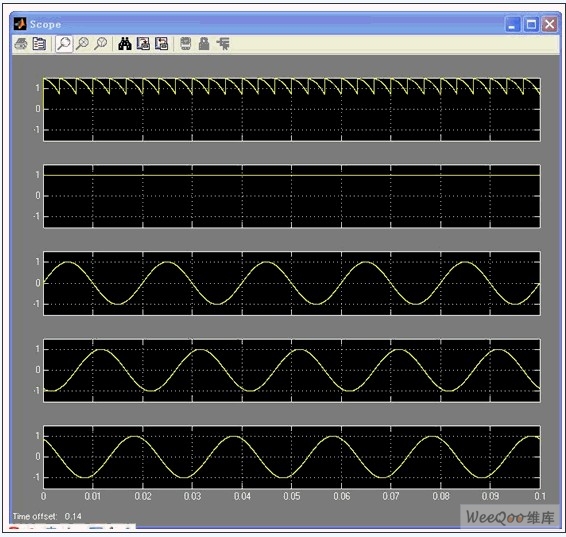
Task: Open the Scope Parameters dialog
Action: (x=39, y=44)
